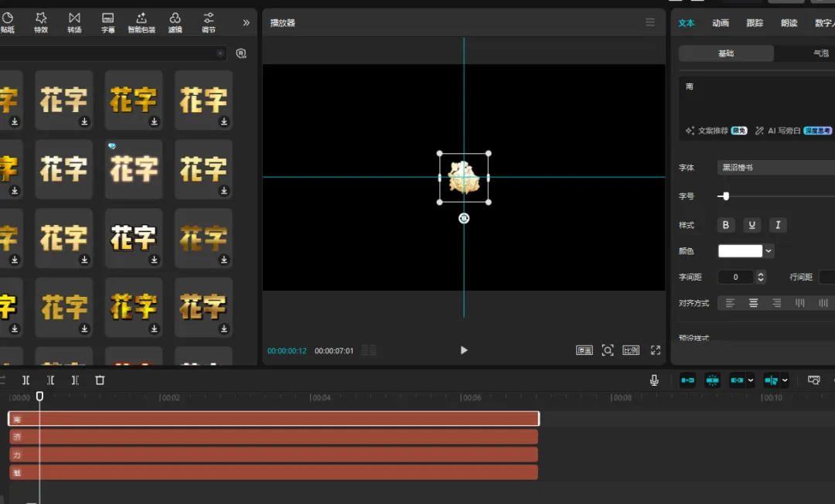Open the 贴纸 stickers panel
This screenshot has width=835, height=504.
point(8,23)
